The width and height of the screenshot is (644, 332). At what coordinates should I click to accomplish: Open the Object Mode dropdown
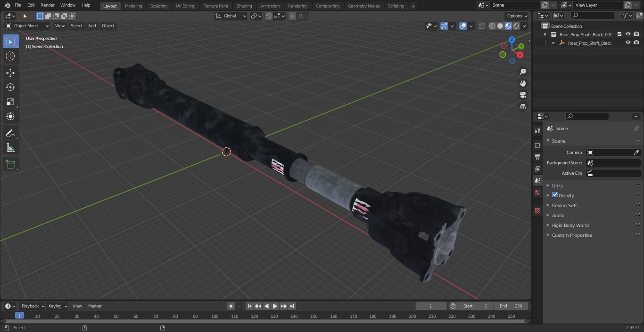click(27, 26)
